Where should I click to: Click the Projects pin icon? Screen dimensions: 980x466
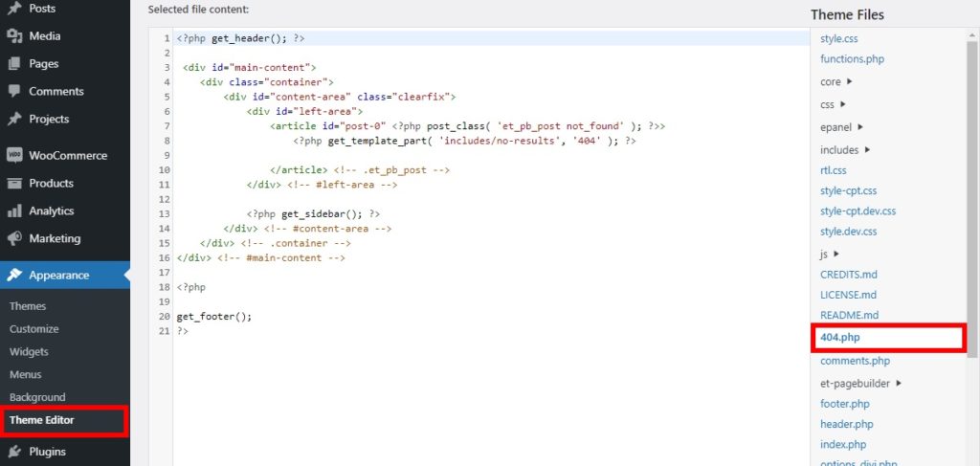tap(14, 119)
